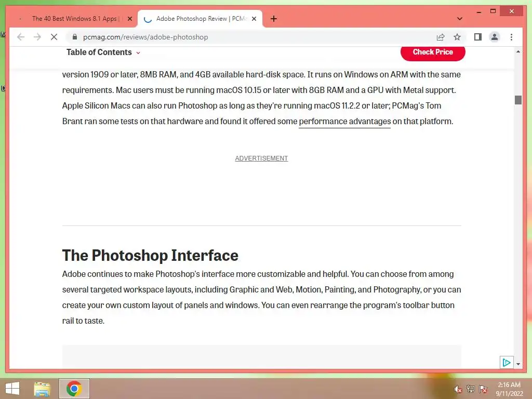The height and width of the screenshot is (399, 532).
Task: Open the network tray icon
Action: (x=471, y=389)
